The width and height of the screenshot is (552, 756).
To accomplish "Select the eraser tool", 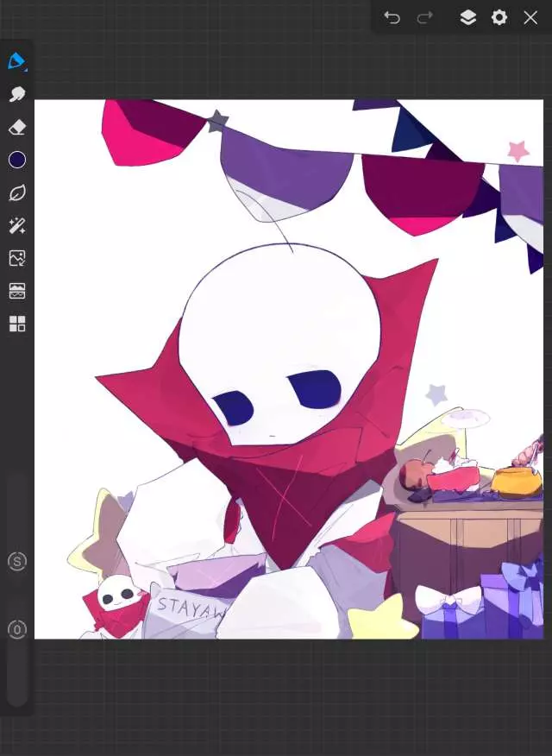I will (x=17, y=127).
